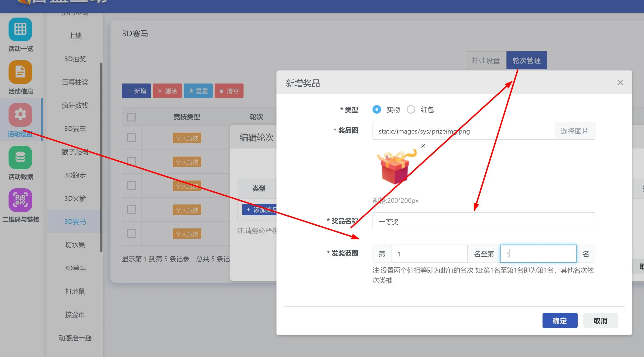Switch to the 轮次管理 tab

click(x=526, y=60)
